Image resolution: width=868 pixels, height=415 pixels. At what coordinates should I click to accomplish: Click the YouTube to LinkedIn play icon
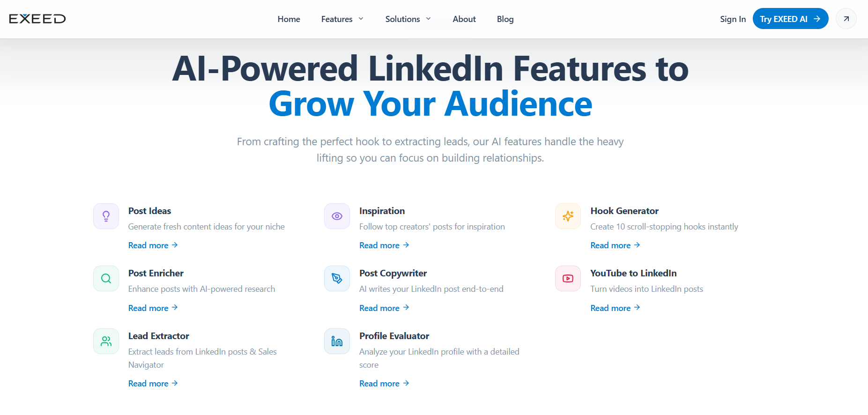click(x=568, y=279)
